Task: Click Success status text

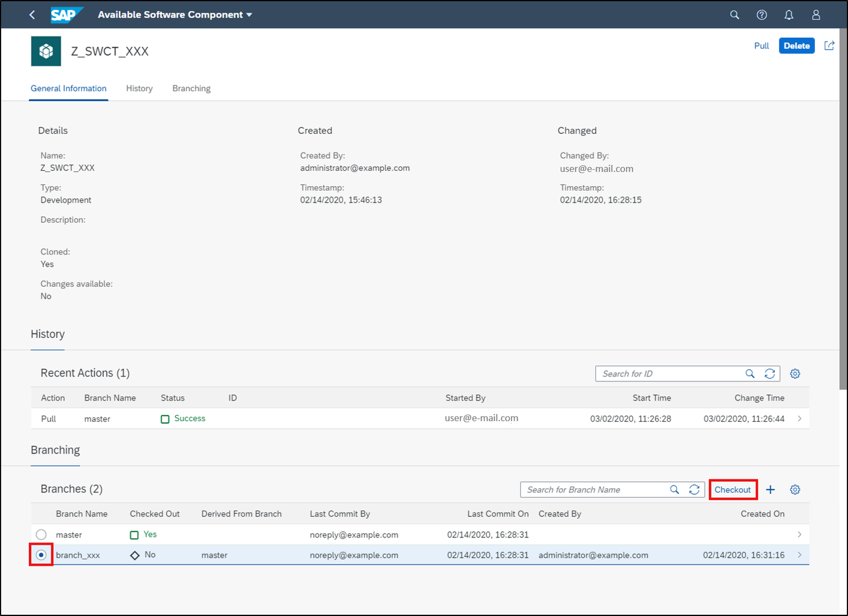Action: pos(190,418)
